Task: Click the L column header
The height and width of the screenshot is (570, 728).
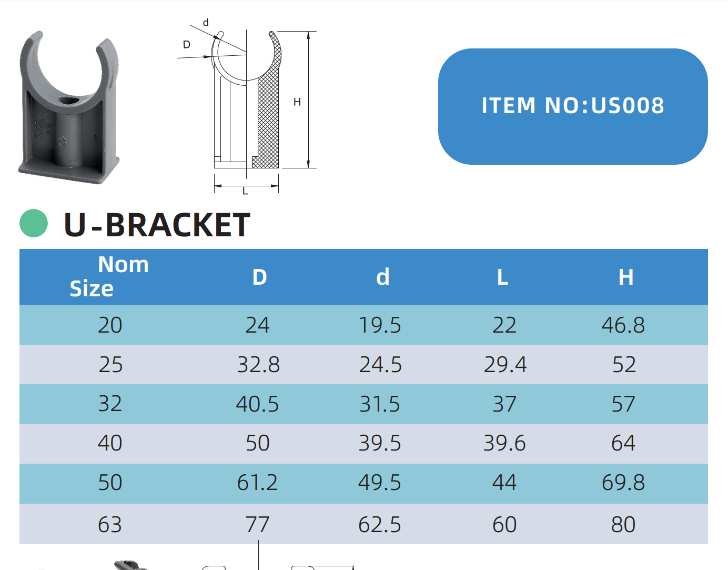Action: point(502,277)
